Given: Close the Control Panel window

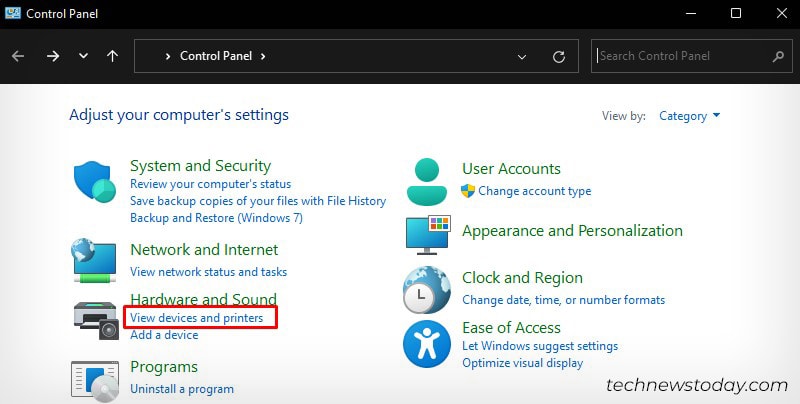Looking at the screenshot, I should 782,13.
